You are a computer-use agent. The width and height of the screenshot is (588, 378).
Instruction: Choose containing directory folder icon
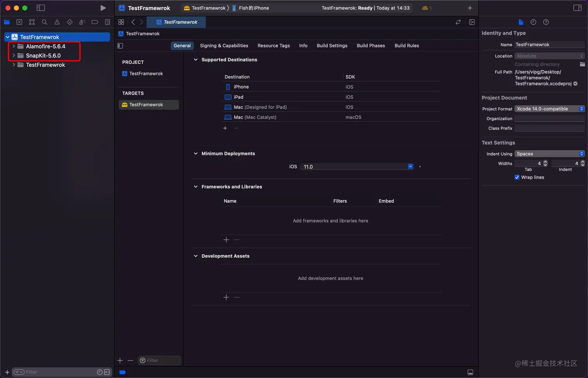(582, 64)
